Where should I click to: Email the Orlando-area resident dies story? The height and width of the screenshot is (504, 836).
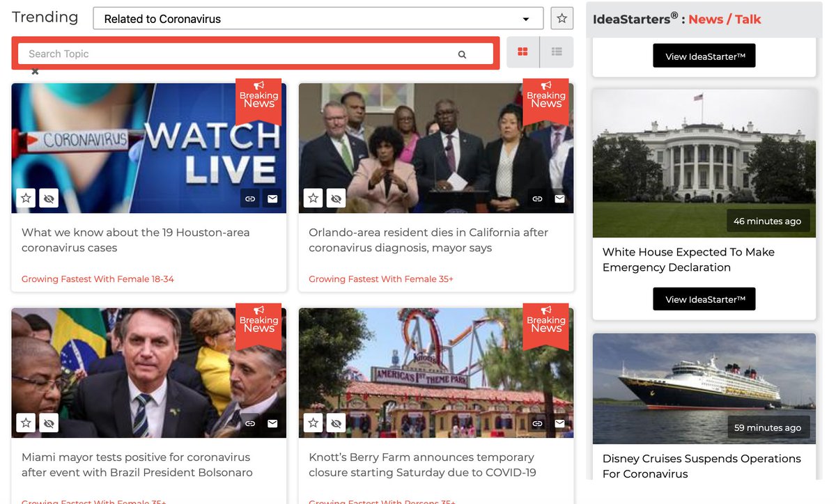[559, 198]
